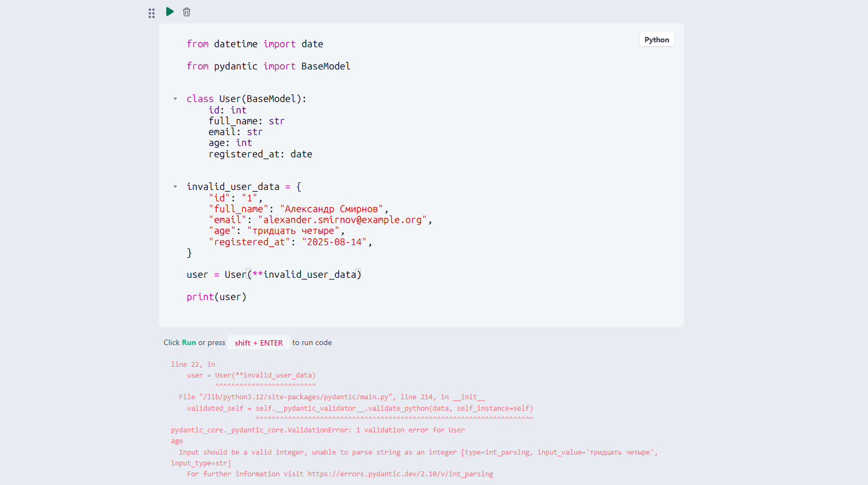
Task: Collapse the invalid_user_data dictionary fold
Action: pos(175,187)
